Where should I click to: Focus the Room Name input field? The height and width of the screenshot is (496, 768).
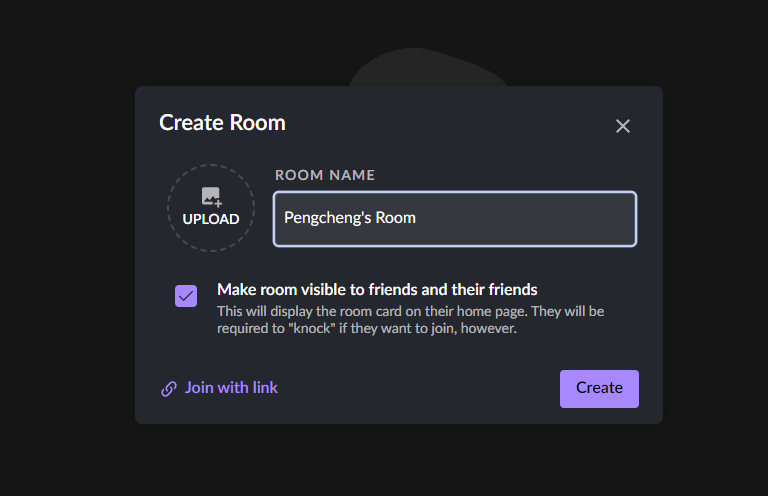tap(455, 219)
